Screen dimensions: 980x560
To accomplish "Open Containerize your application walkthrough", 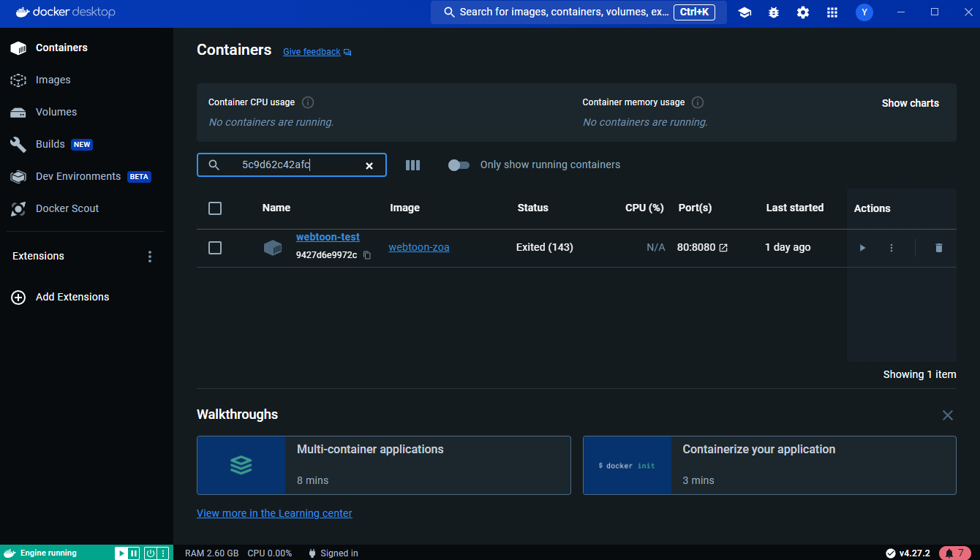I will (769, 466).
